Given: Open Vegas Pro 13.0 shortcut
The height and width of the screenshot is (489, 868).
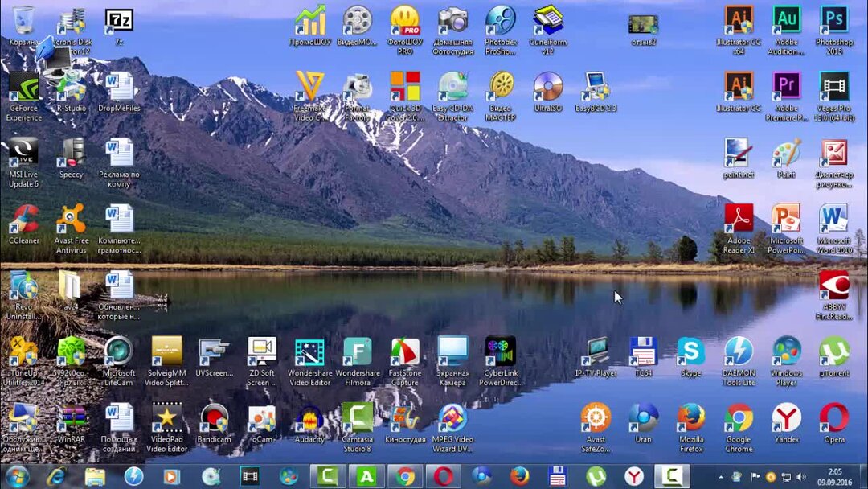Looking at the screenshot, I should coord(834,97).
